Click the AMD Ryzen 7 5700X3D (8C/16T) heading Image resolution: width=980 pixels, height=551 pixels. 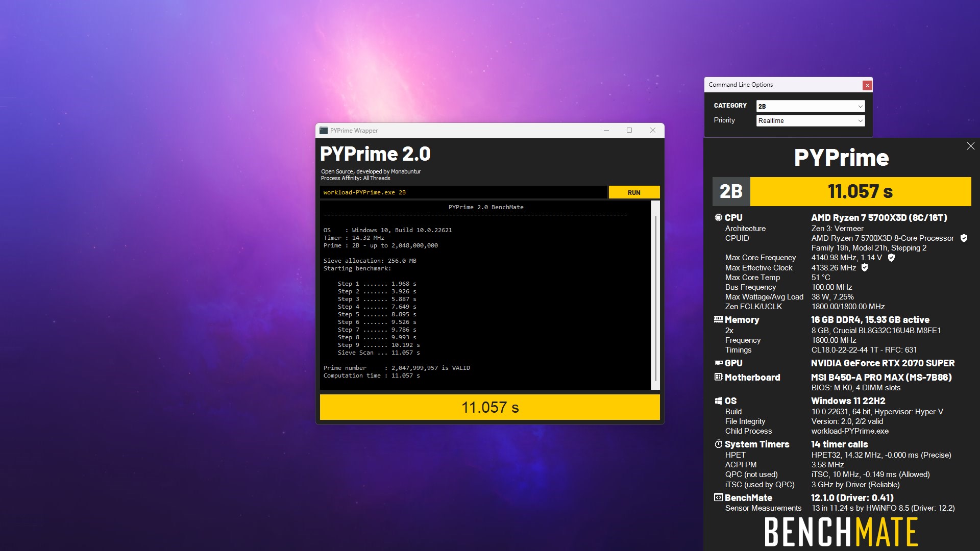879,218
